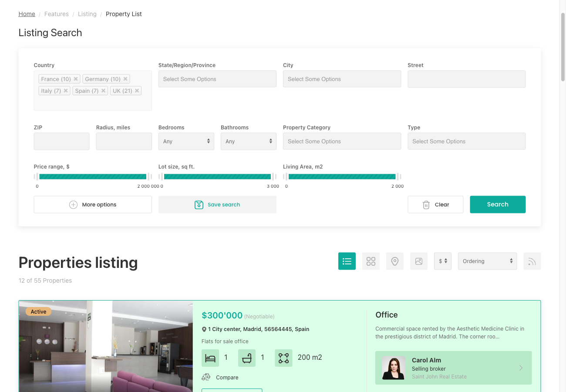Open the Property Category selector
Viewport: 566px width, 392px height.
tap(342, 141)
